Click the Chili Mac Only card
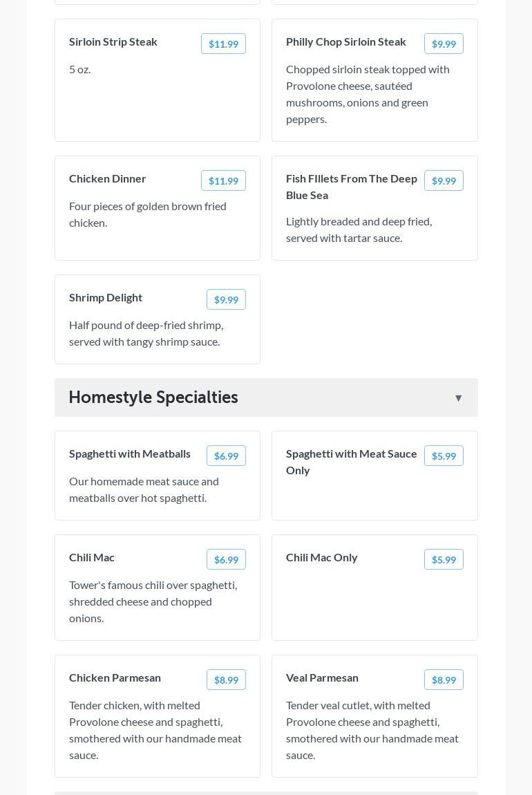Screen dimensions: 532x795 374,601
